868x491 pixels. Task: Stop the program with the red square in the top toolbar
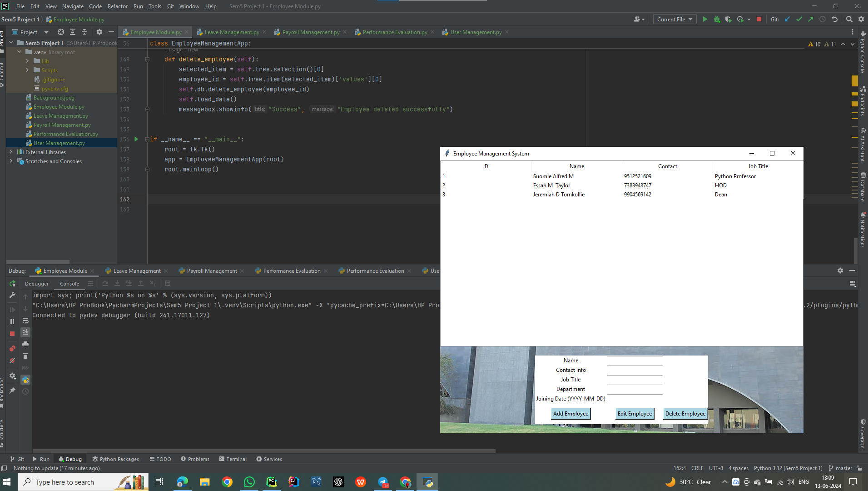tap(759, 19)
